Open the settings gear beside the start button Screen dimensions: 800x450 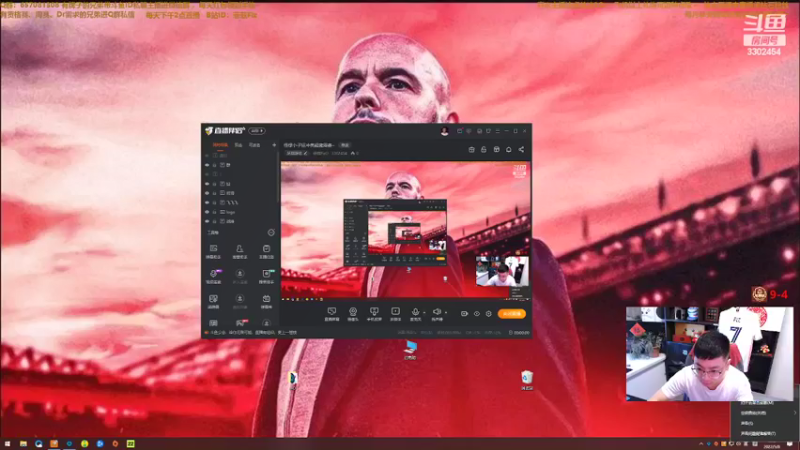tap(488, 314)
